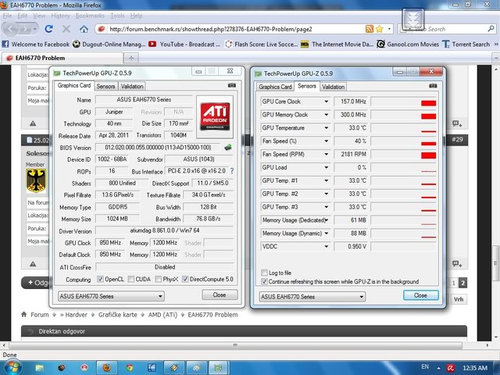Click the German eagle user avatar
Viewport: 500px width, 375px height.
pos(36,181)
